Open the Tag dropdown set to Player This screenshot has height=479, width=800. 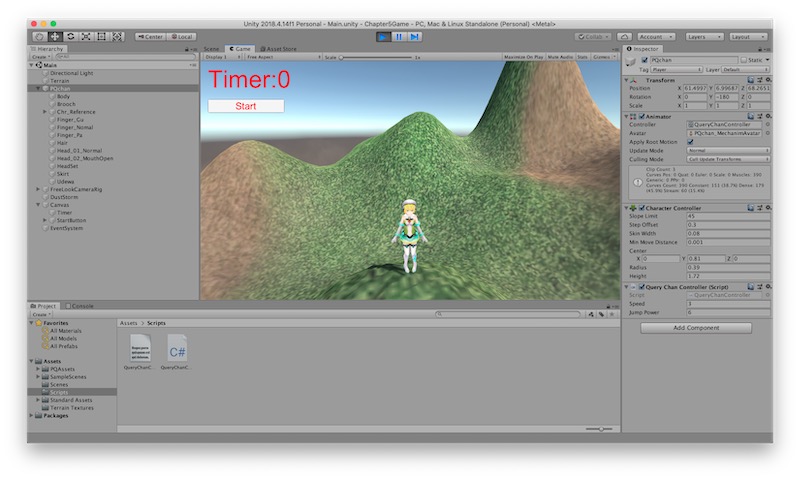[x=677, y=69]
